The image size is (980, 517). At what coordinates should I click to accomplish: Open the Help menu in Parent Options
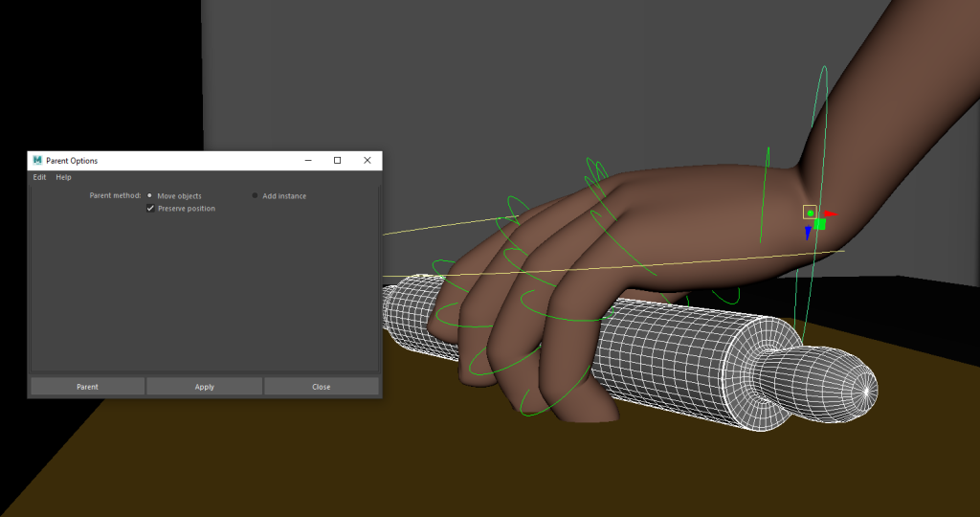(63, 177)
